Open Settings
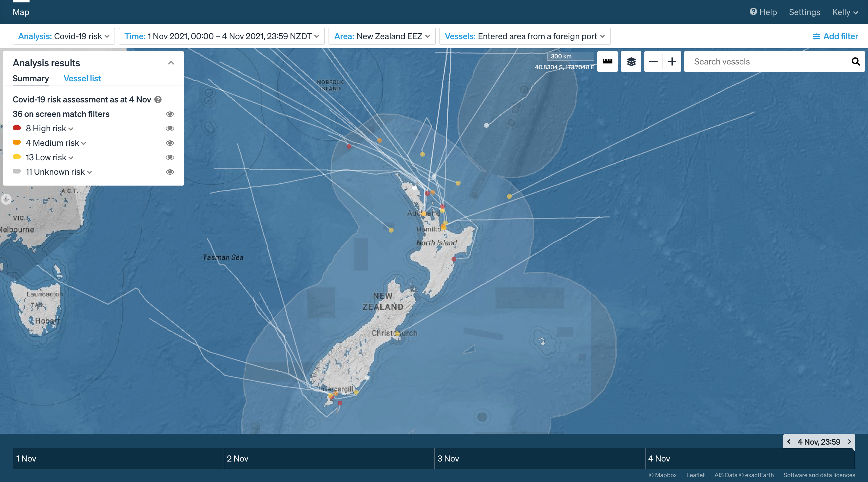The height and width of the screenshot is (482, 868). [804, 12]
